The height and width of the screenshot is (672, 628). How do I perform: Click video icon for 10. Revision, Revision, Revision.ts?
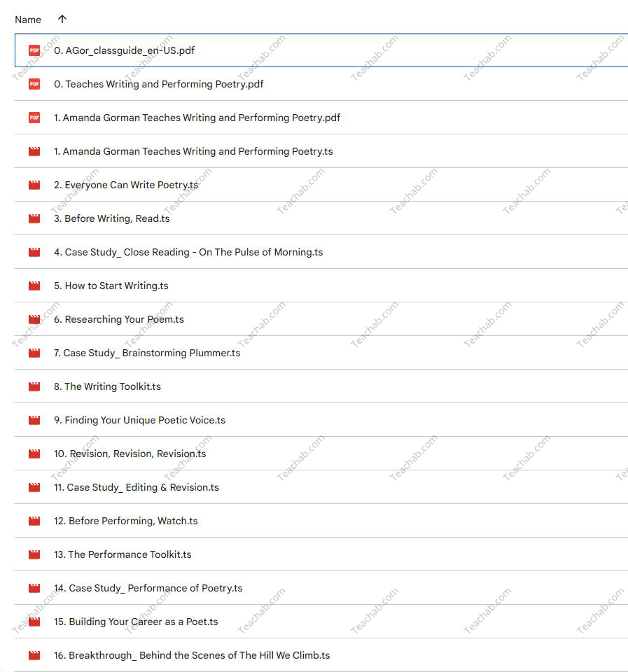point(34,454)
